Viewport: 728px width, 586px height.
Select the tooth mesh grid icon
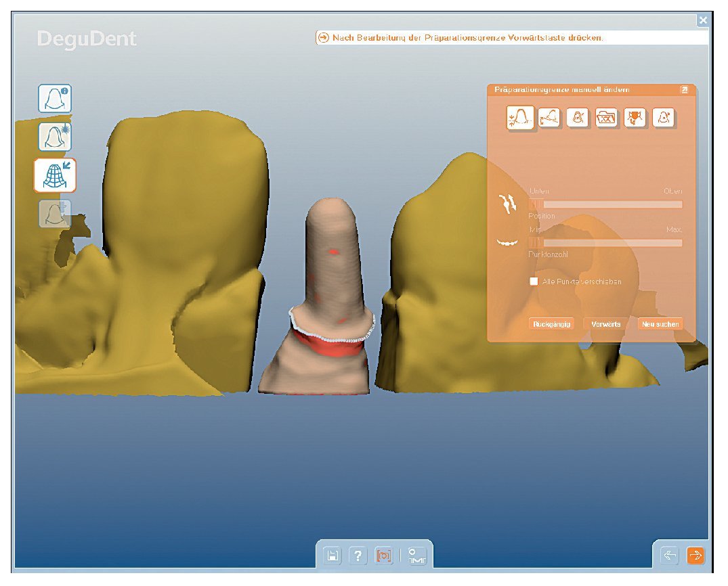55,175
